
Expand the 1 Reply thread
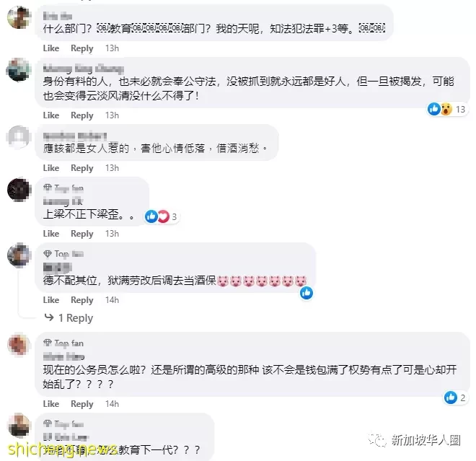(76, 318)
